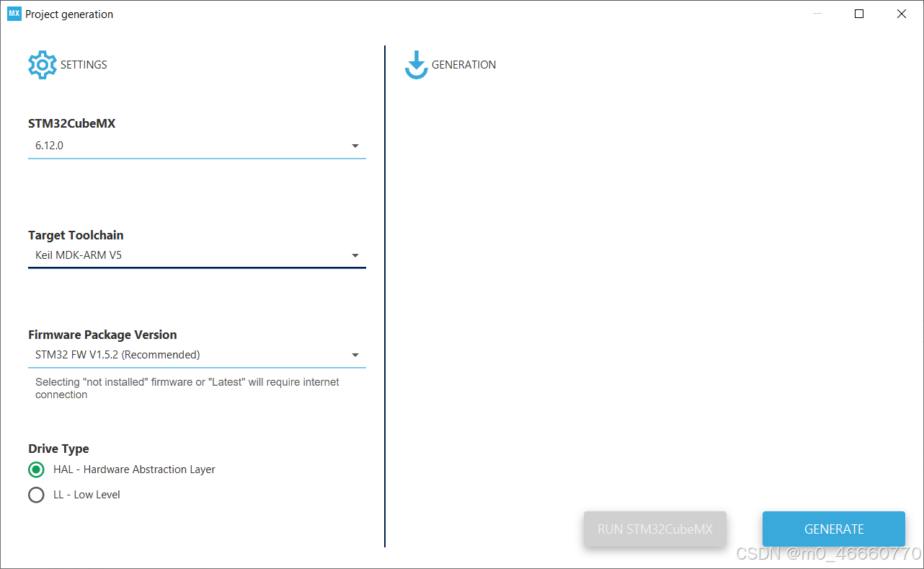Click the Project generation window title
This screenshot has width=924, height=569.
click(69, 14)
